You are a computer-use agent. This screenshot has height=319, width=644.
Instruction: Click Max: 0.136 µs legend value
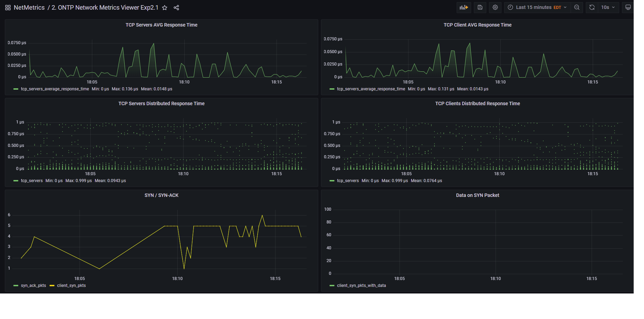[125, 89]
